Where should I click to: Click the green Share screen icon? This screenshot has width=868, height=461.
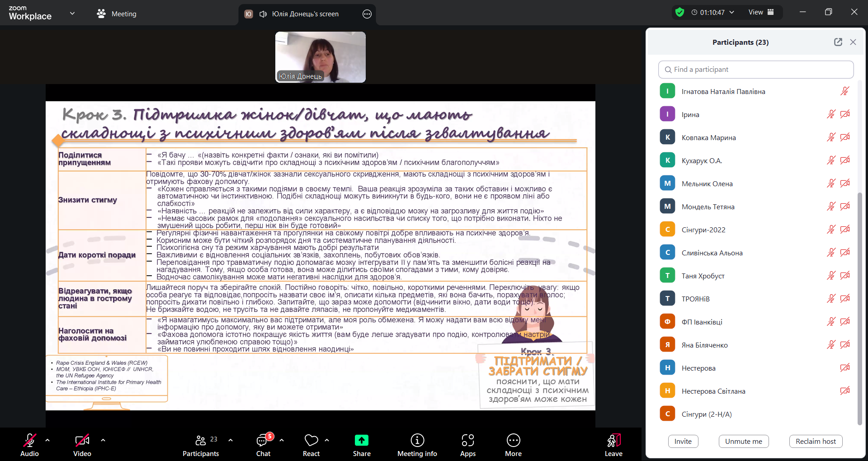click(362, 441)
